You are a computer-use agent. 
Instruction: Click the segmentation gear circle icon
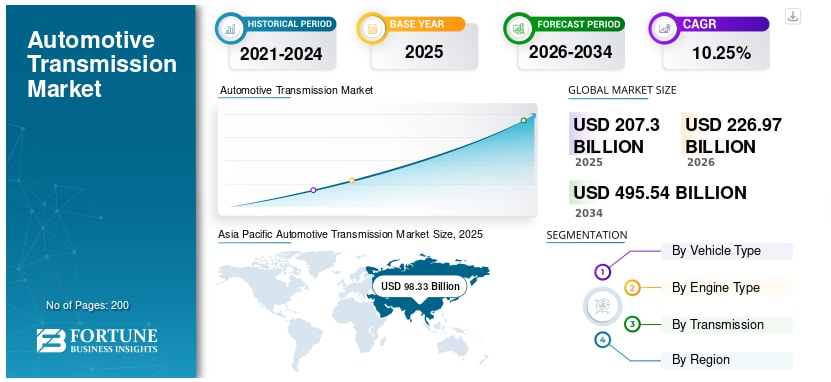(602, 306)
